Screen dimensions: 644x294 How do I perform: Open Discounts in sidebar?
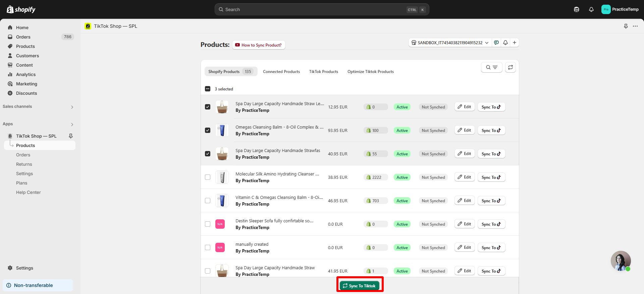[x=40, y=93]
